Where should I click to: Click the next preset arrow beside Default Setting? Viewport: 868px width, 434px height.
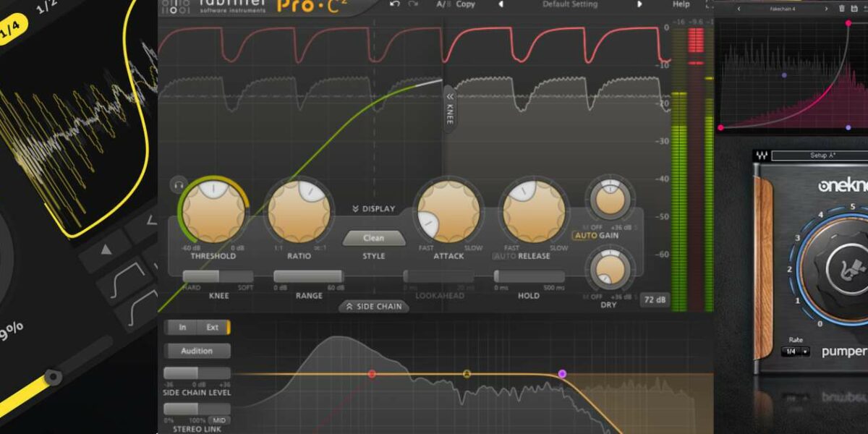tap(639, 4)
